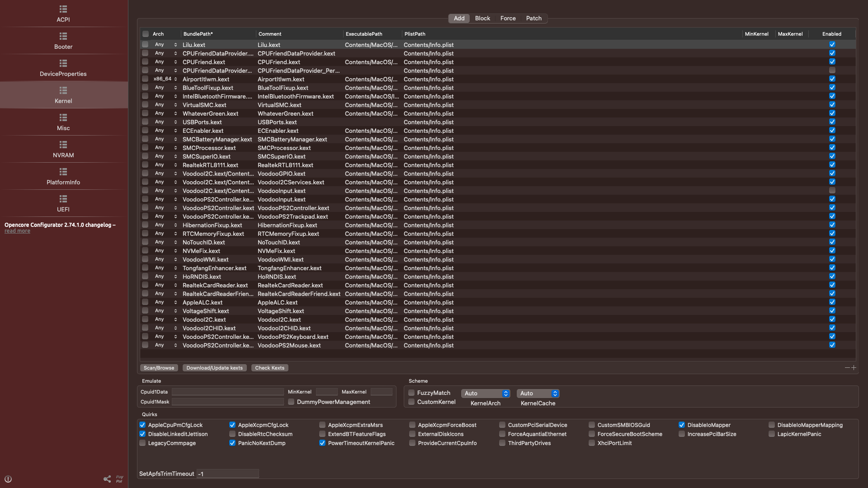The height and width of the screenshot is (488, 868).
Task: Open the PlatformInfo sidebar icon
Action: pyautogui.click(x=63, y=172)
